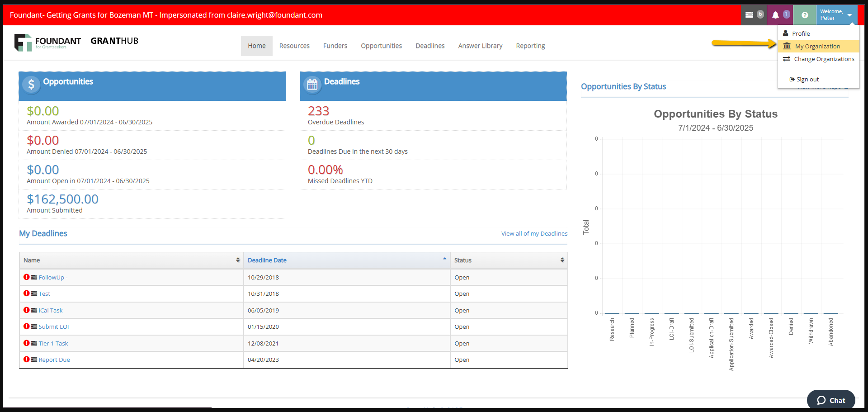The height and width of the screenshot is (412, 868).
Task: Click the $162,500.00 Amount Submitted value
Action: point(62,199)
